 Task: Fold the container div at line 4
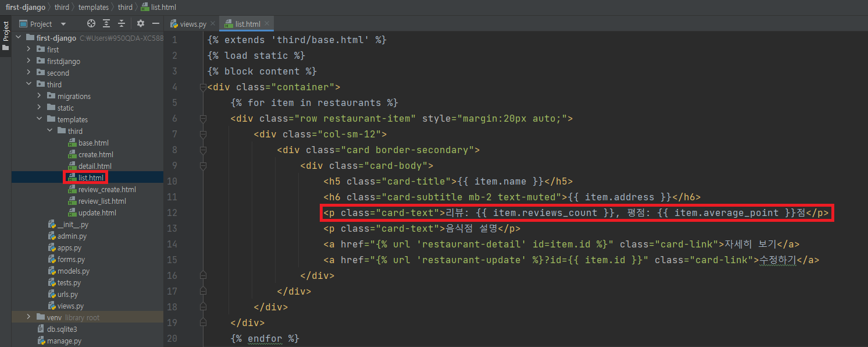[203, 87]
